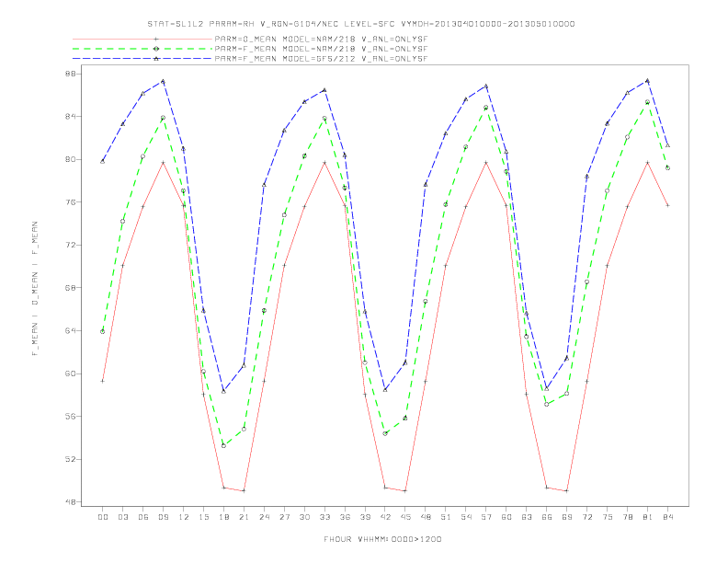The width and height of the screenshot is (728, 563).
Task: Click the x-axis hour label 60
Action: 506,517
